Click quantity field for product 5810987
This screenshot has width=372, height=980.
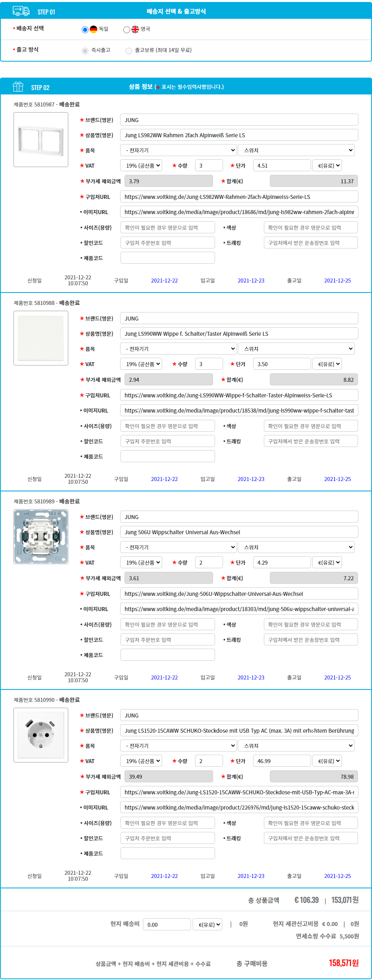pyautogui.click(x=209, y=165)
